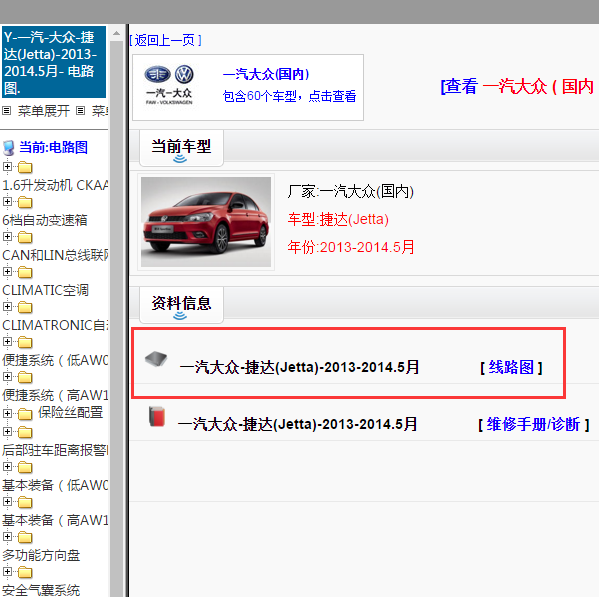Click 菜单展开 to expand all menus
Viewport: 599px width, 597px height.
[44, 111]
